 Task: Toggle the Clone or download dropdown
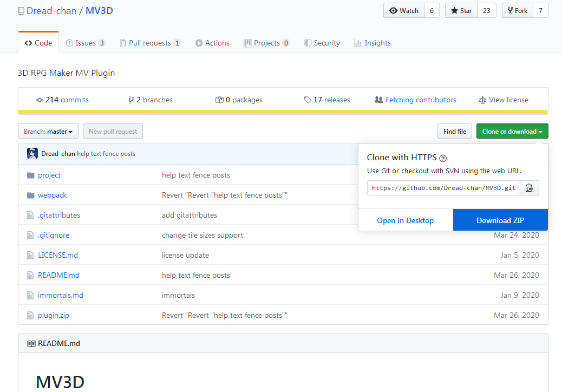[512, 131]
